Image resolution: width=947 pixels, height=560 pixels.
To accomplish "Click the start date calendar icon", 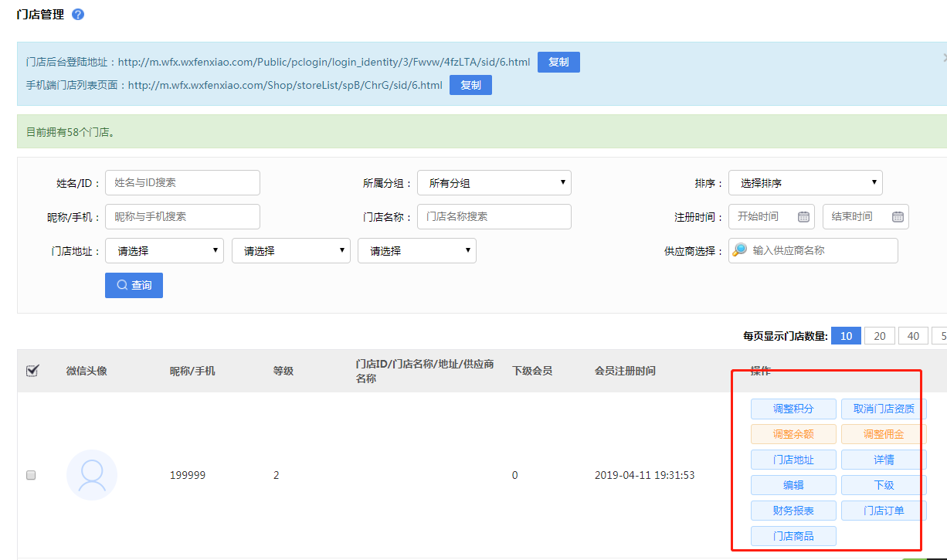I will pos(803,217).
